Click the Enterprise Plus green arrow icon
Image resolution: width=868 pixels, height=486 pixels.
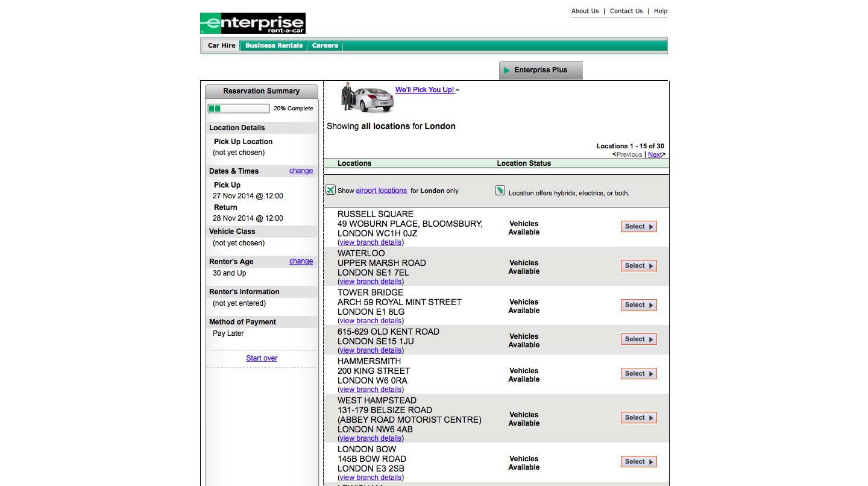507,70
